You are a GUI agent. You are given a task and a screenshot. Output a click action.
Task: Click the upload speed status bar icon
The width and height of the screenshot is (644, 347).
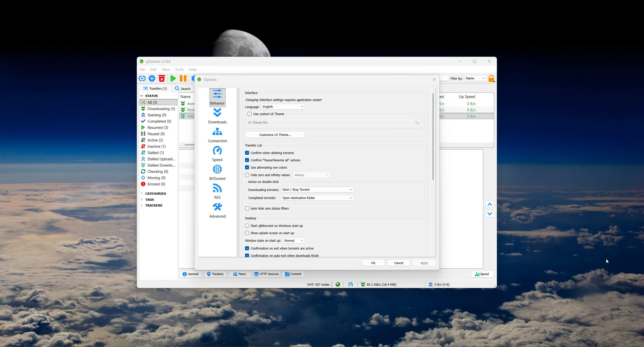coord(431,284)
